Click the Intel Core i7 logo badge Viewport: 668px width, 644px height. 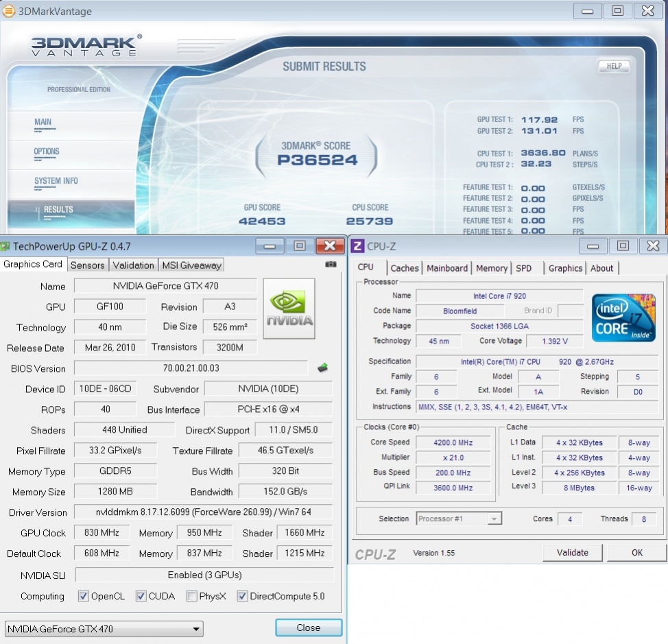coord(623,318)
